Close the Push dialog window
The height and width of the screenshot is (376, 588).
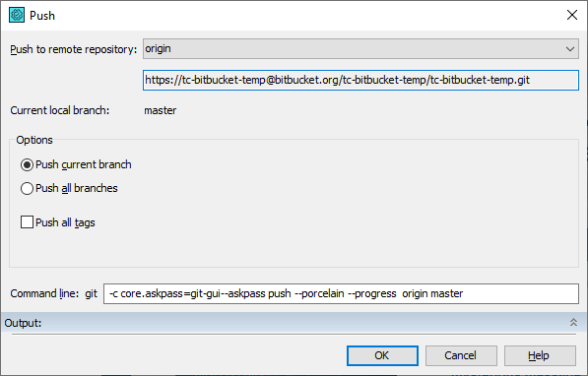click(572, 16)
